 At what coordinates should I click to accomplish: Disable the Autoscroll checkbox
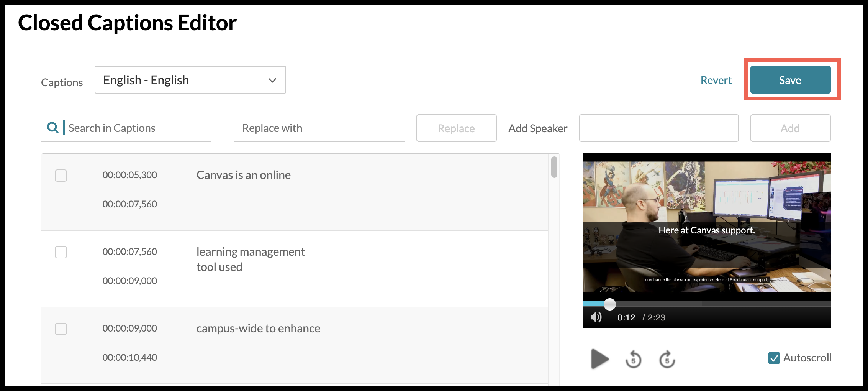774,358
